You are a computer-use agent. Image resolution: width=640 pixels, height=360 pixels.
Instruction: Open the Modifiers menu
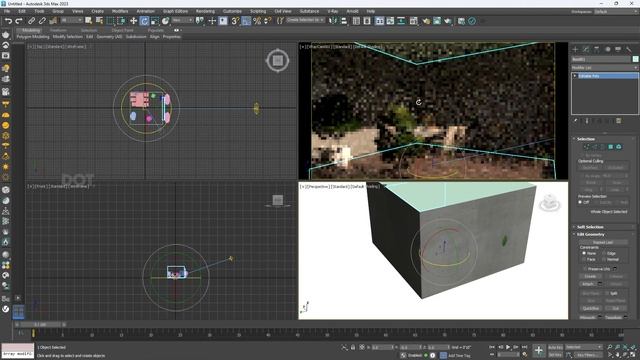120,11
